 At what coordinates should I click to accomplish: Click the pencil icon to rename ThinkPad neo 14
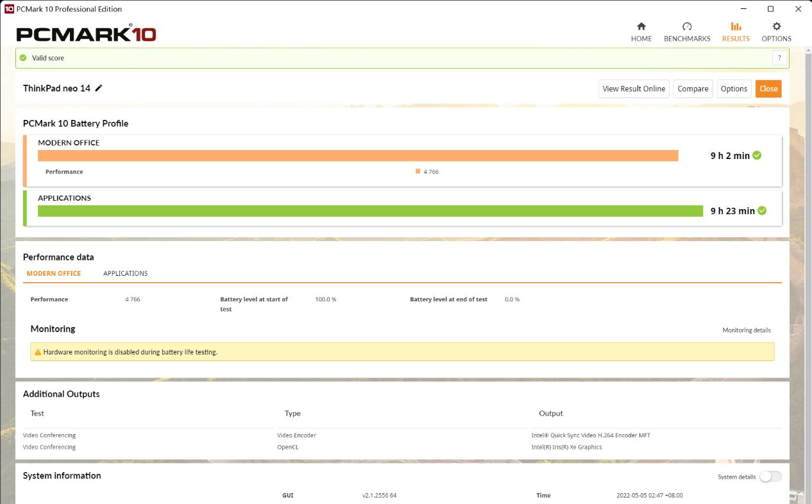pos(99,88)
